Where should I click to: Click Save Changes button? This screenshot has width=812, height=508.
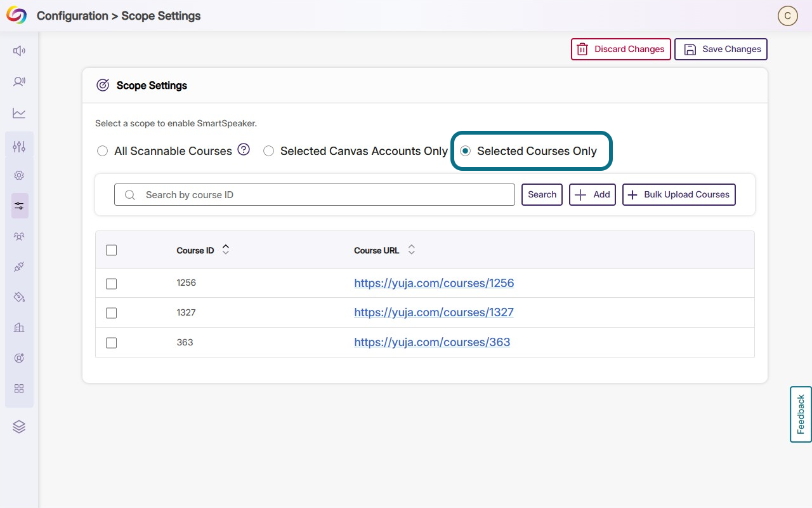721,50
